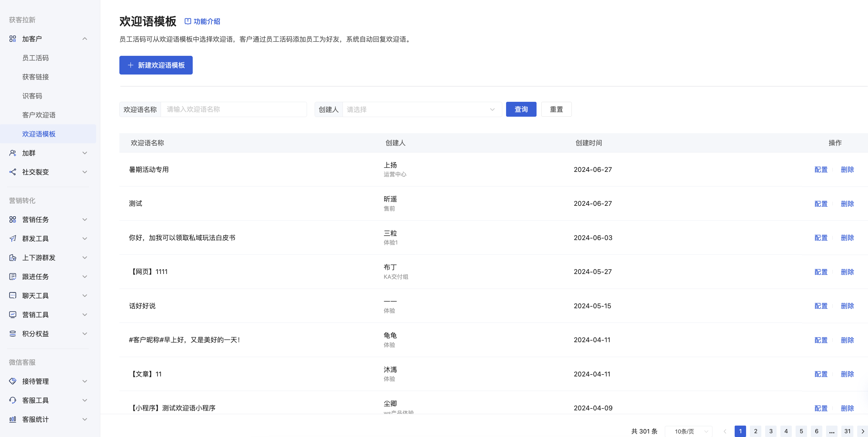Open 客户欢迎语 menu item
The height and width of the screenshot is (437, 868).
[39, 115]
